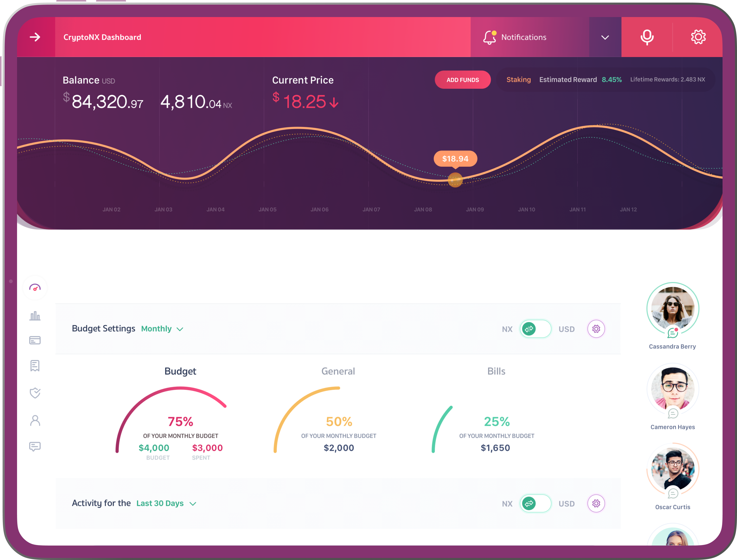Click the ADD FUNDS button
This screenshot has height=560, width=737.
[462, 80]
